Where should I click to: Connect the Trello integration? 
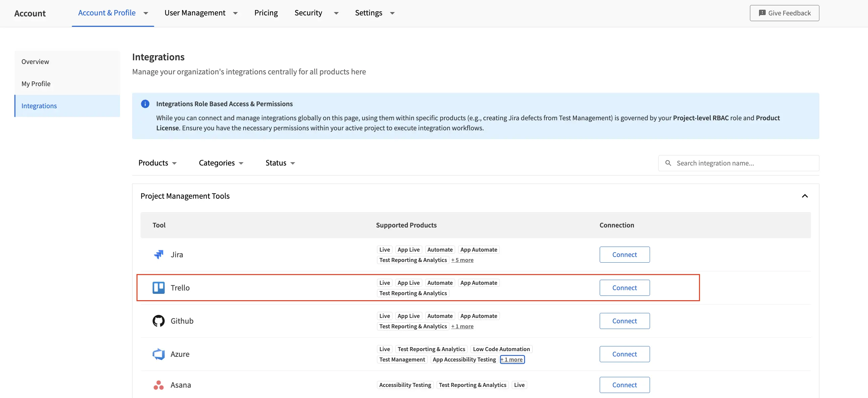coord(625,287)
